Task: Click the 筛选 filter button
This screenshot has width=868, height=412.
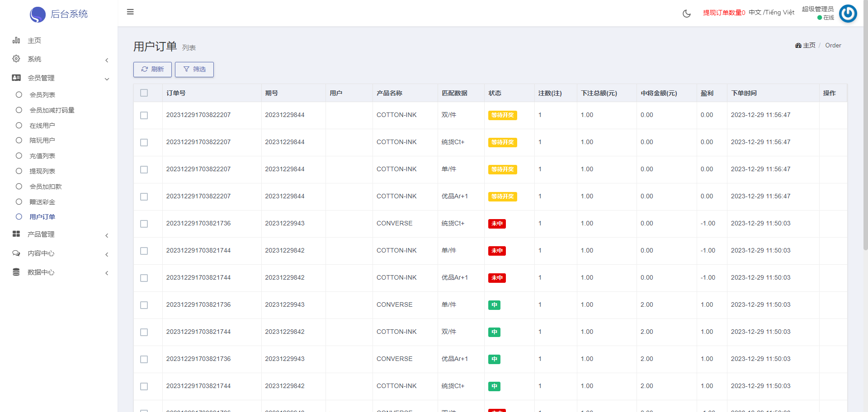Action: [194, 70]
